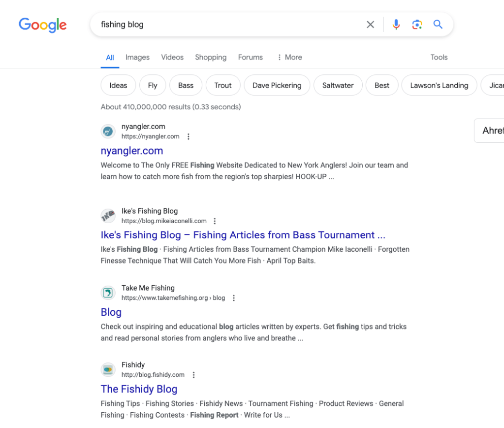Click the Ike's Fishing Blog favicon

(108, 216)
